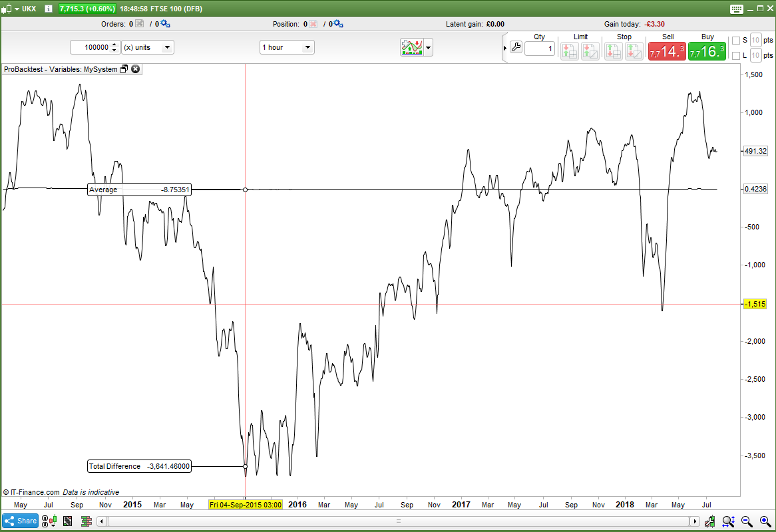Open the order book icon
The width and height of the screenshot is (776, 532).
coord(86,521)
